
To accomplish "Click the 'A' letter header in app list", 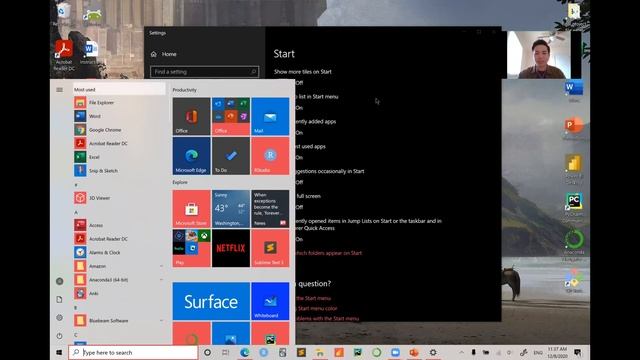I will pyautogui.click(x=76, y=213).
